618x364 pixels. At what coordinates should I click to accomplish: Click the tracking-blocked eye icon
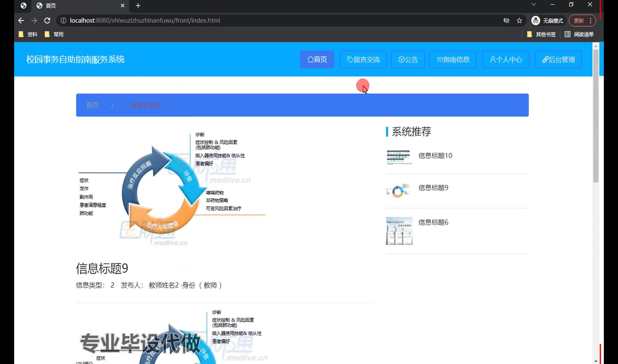coord(506,21)
